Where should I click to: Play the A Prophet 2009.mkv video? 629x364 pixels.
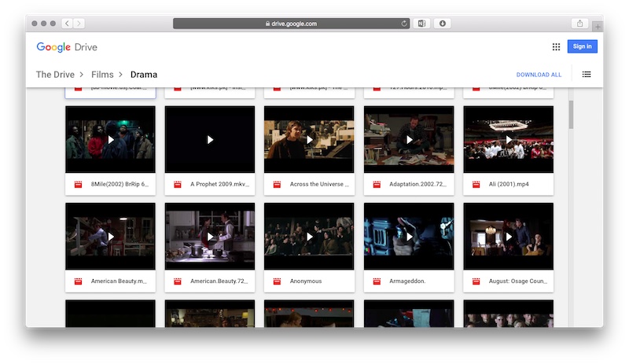point(210,139)
